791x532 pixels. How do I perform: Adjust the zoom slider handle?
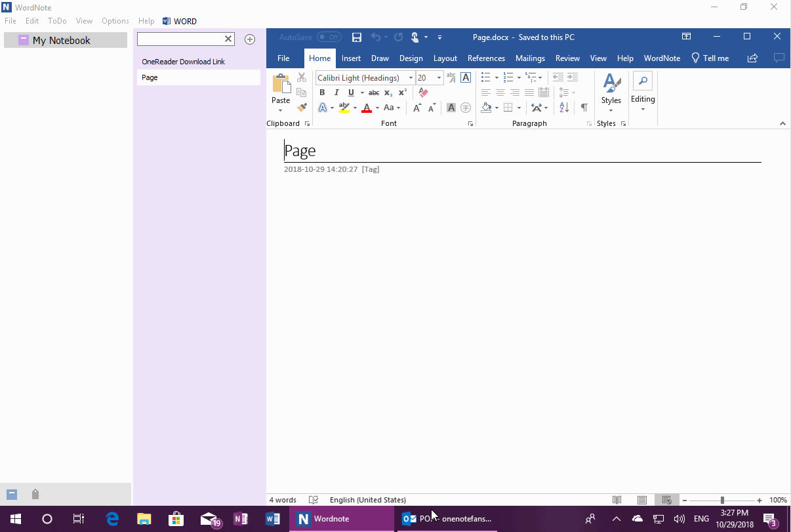point(721,500)
